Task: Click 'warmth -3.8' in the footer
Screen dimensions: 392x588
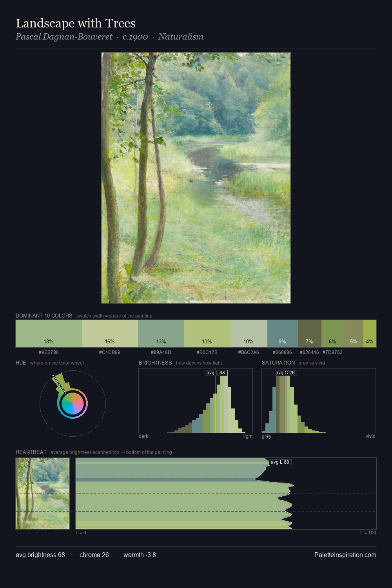Action: click(140, 555)
